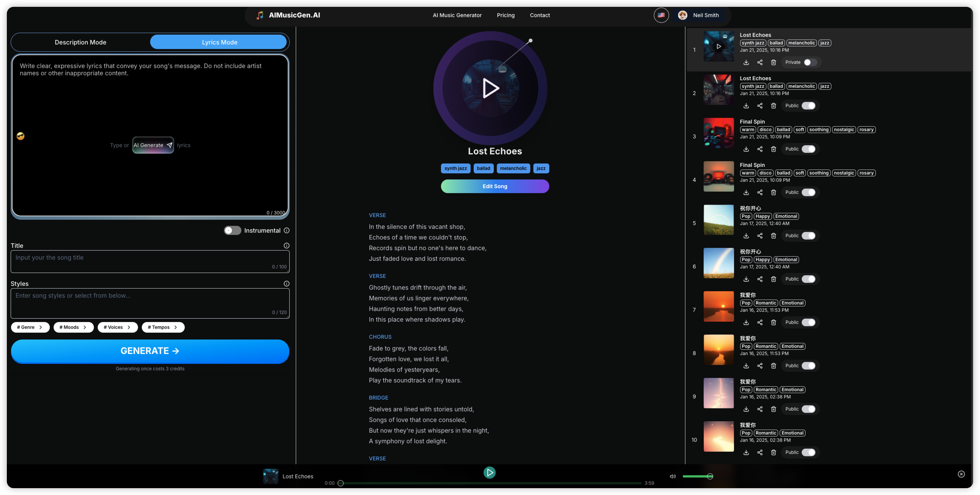Mute the audio player volume
Screen dimensions: 980x495
point(673,476)
